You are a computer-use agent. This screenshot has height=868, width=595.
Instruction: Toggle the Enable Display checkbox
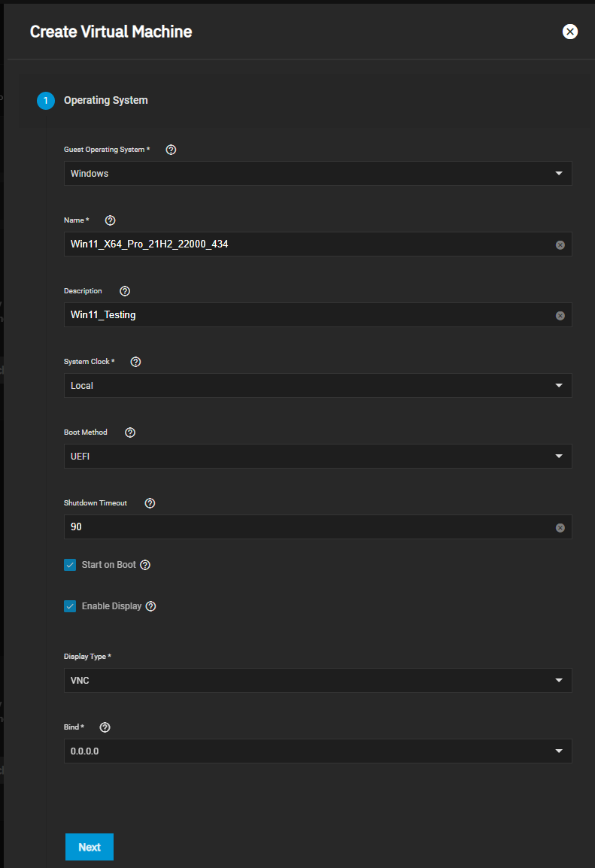tap(70, 606)
